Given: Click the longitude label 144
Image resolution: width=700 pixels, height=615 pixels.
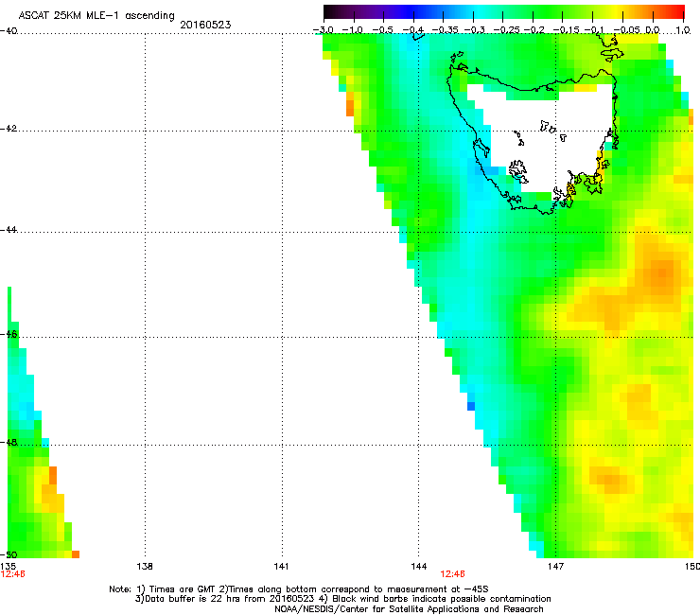Looking at the screenshot, I should point(418,567).
